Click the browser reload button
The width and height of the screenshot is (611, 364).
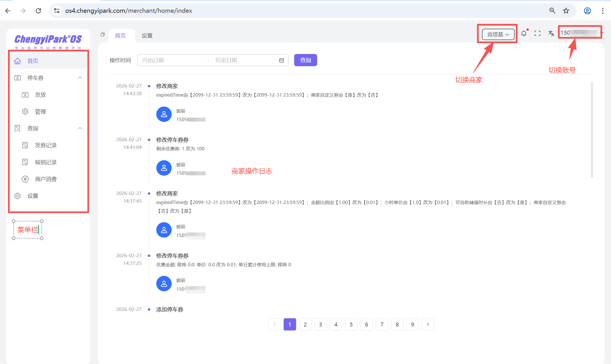click(38, 11)
